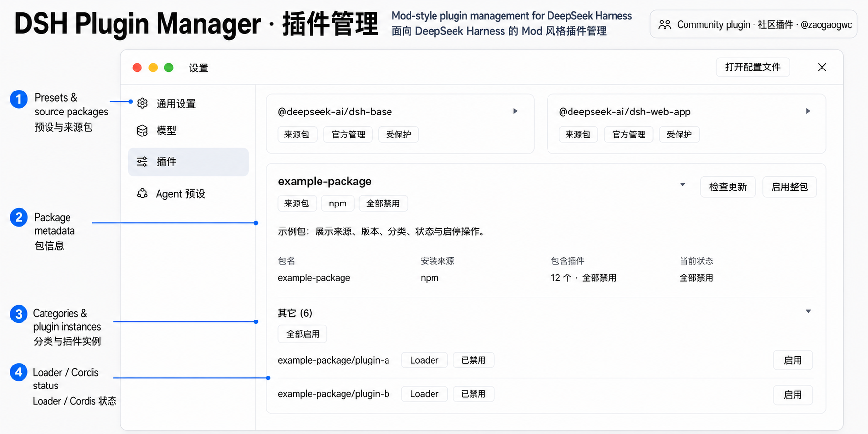Click the @deepseek-ai/dsh-base title text
Viewport: 868px width, 434px height.
tap(335, 112)
